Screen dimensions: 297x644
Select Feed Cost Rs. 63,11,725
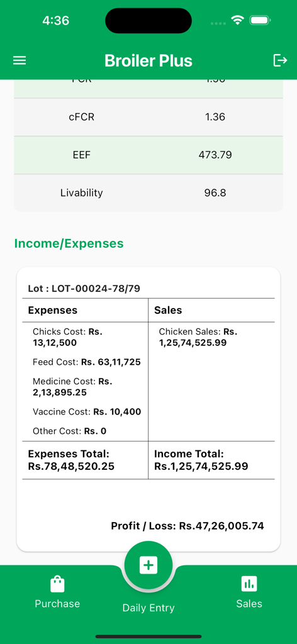coord(87,362)
